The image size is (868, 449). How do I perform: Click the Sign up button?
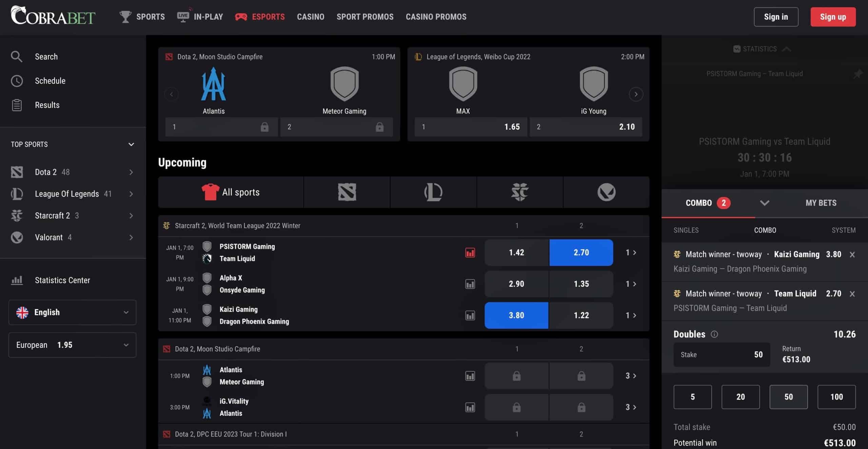point(833,17)
